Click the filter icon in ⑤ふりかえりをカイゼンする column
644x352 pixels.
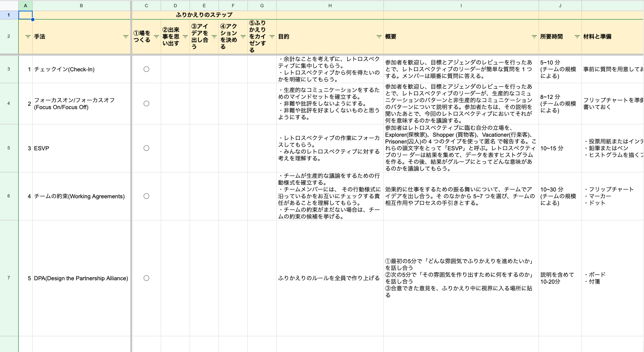272,37
